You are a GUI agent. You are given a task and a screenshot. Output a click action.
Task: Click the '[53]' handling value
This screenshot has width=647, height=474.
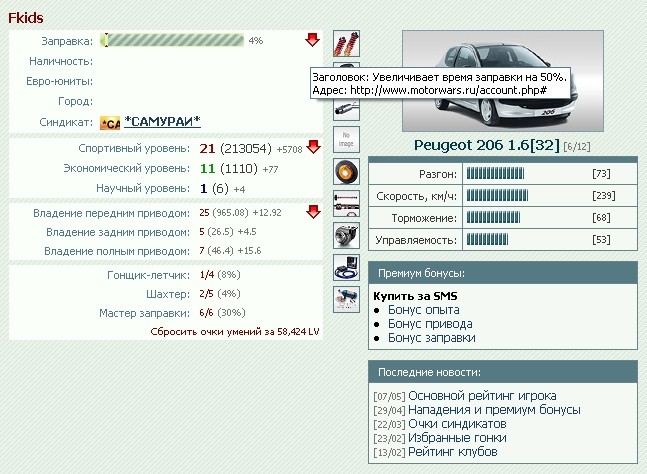pos(601,239)
